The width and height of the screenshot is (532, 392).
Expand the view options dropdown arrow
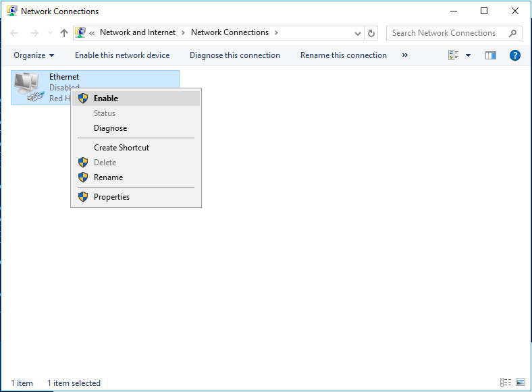(469, 55)
